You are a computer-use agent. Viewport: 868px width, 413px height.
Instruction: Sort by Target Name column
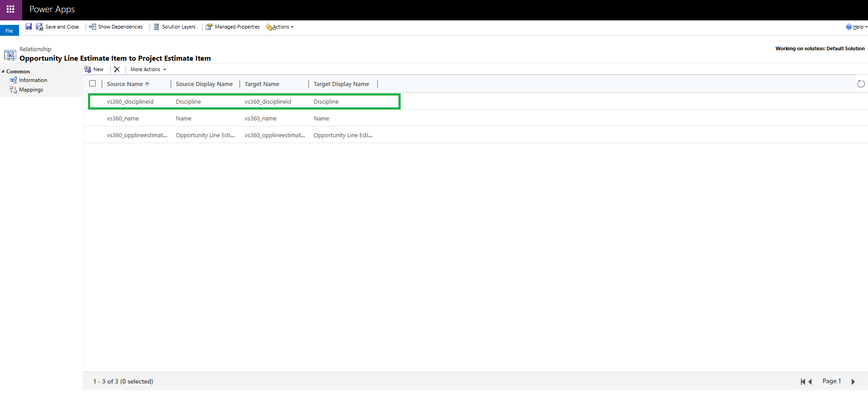pyautogui.click(x=262, y=84)
